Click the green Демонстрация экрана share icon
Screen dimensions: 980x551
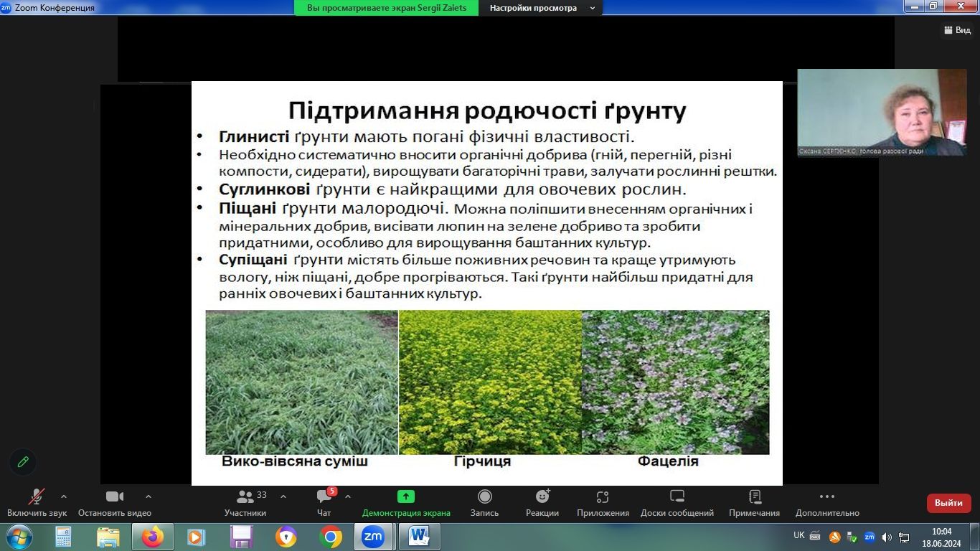406,496
